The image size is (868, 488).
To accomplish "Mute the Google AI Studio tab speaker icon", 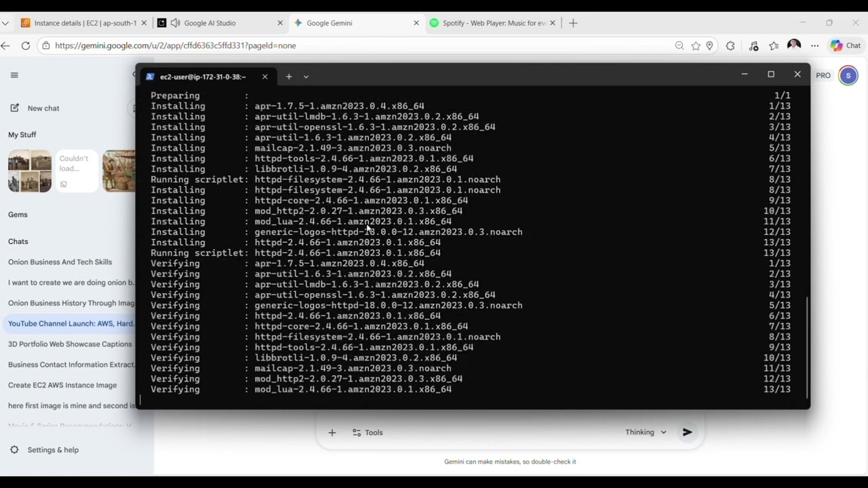I will click(x=175, y=23).
